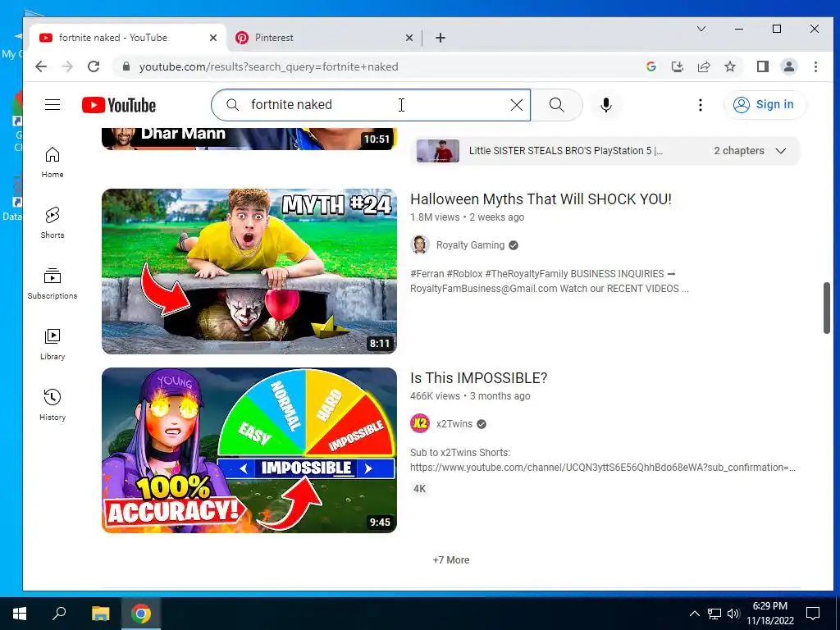
Task: Open Royalty Gaming channel name
Action: [470, 244]
